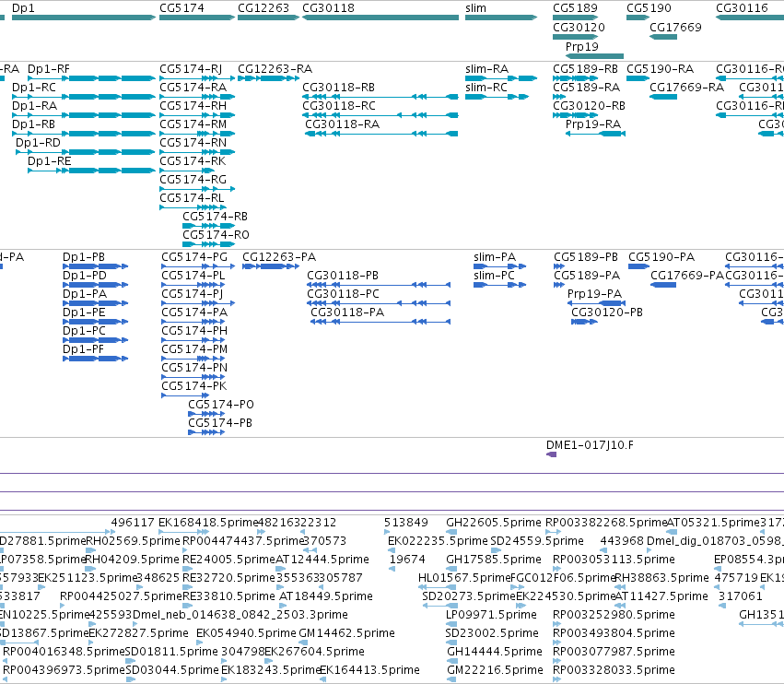
Task: Select protein label slim-PC
Action: click(x=494, y=276)
